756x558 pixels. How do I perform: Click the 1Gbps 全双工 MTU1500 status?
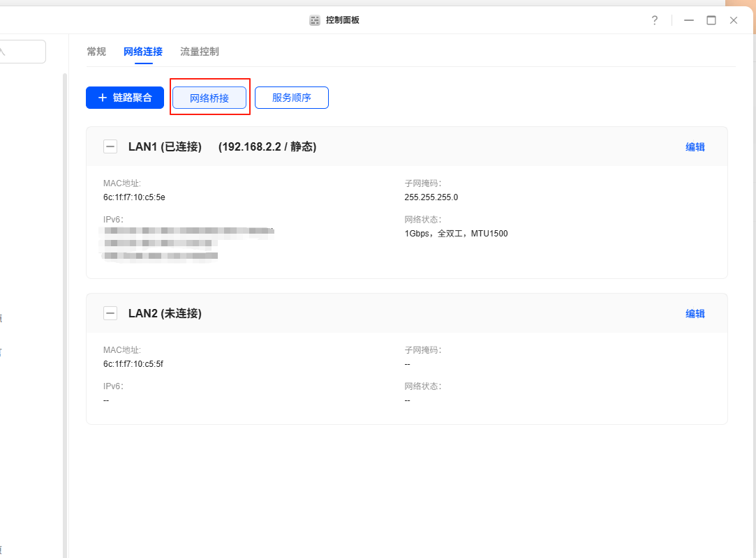point(456,234)
